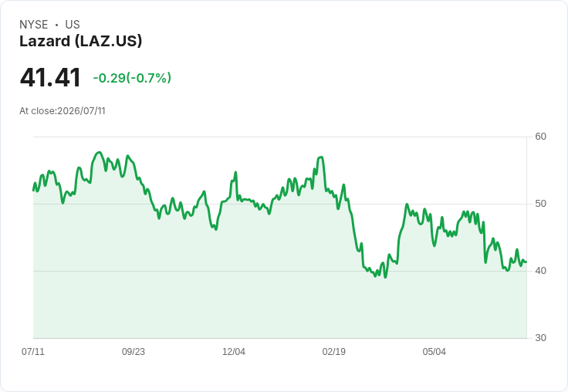The height and width of the screenshot is (392, 568).
Task: Click the NYSE exchange label
Action: click(34, 25)
